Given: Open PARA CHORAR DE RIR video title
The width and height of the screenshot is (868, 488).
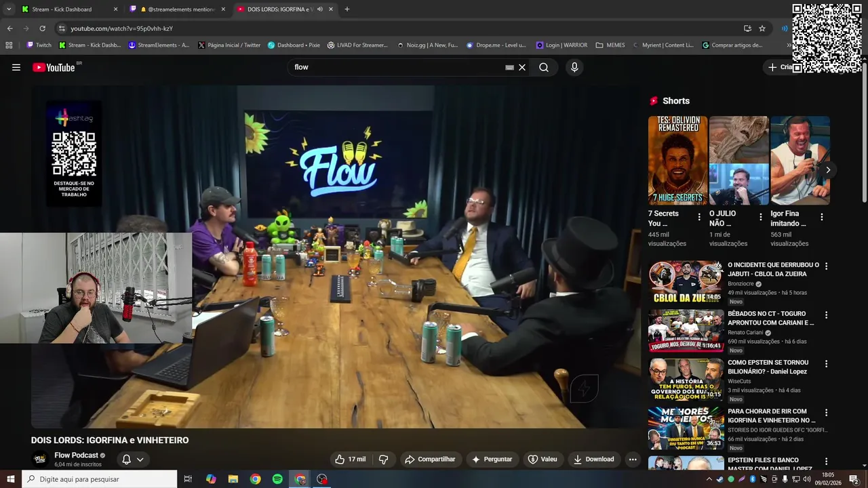Looking at the screenshot, I should pyautogui.click(x=771, y=415).
